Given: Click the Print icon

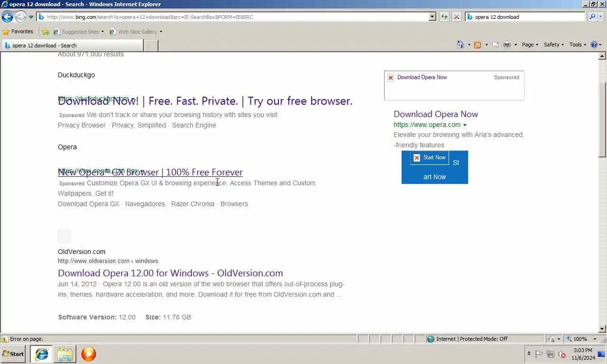Looking at the screenshot, I should point(507,45).
